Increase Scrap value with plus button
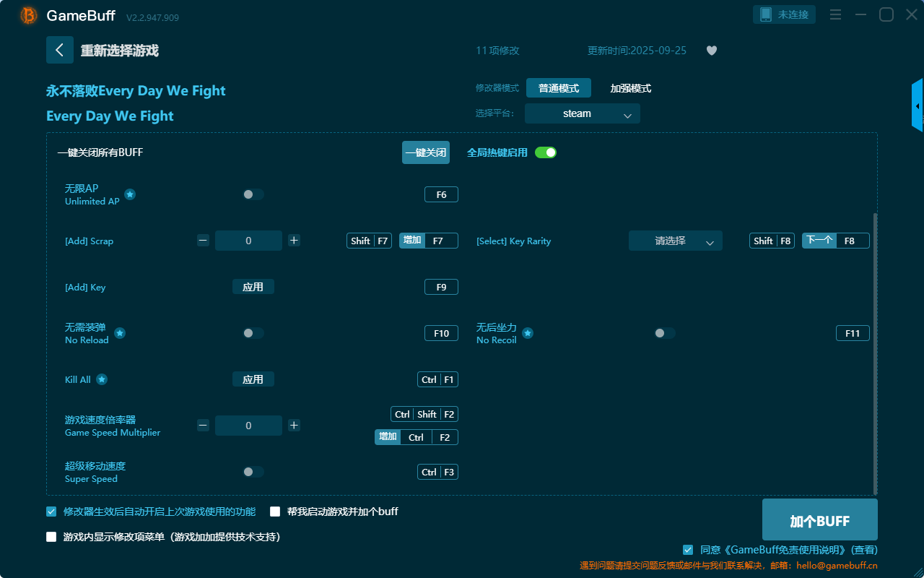This screenshot has height=578, width=924. (x=294, y=241)
